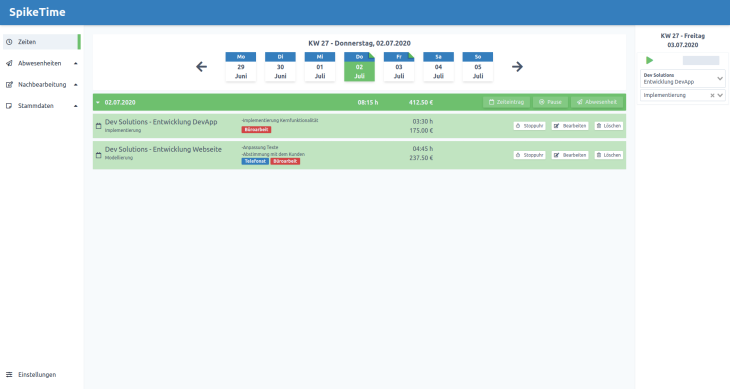Image resolution: width=730 pixels, height=389 pixels.
Task: Start Stoppuhr for Entwicklung DevApp entry
Action: click(x=529, y=126)
